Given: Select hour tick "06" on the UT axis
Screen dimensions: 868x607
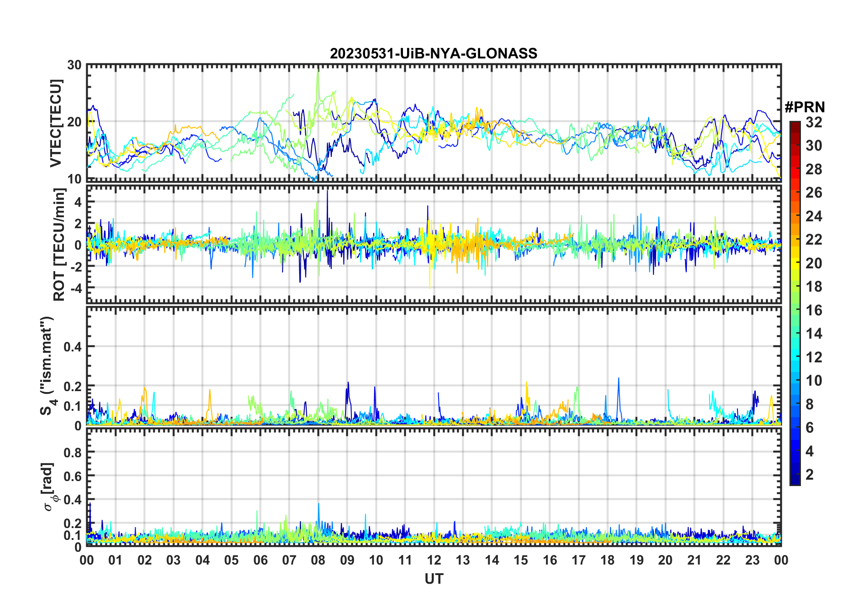Looking at the screenshot, I should click(x=261, y=560).
